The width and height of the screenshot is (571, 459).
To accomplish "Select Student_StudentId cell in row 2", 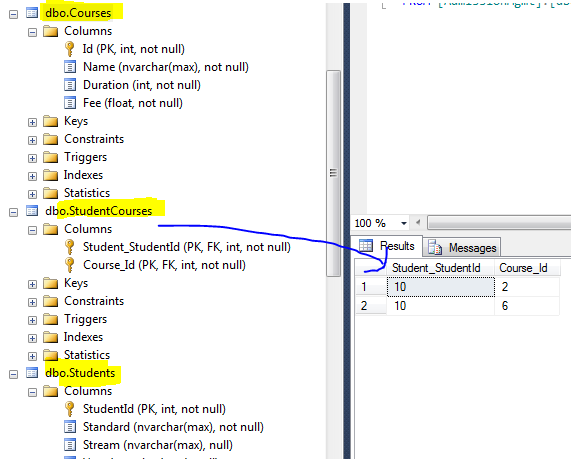I will pos(441,306).
